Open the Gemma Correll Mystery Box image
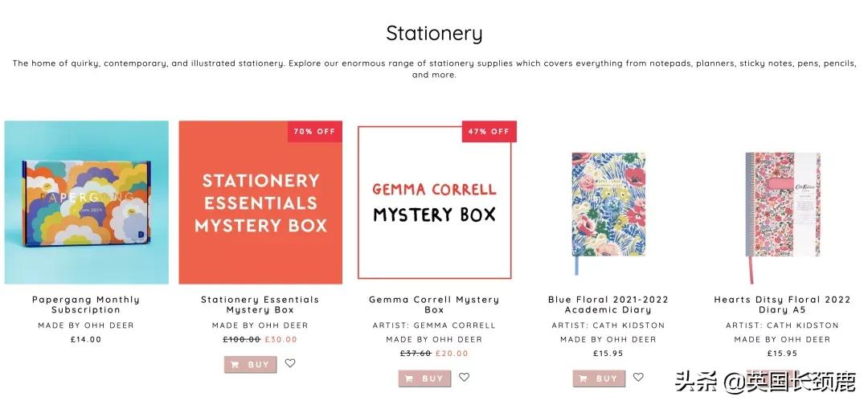 click(x=434, y=202)
